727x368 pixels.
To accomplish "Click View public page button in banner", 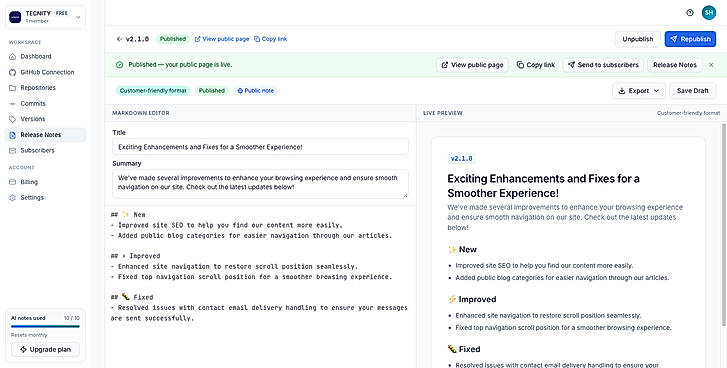I will click(x=472, y=65).
